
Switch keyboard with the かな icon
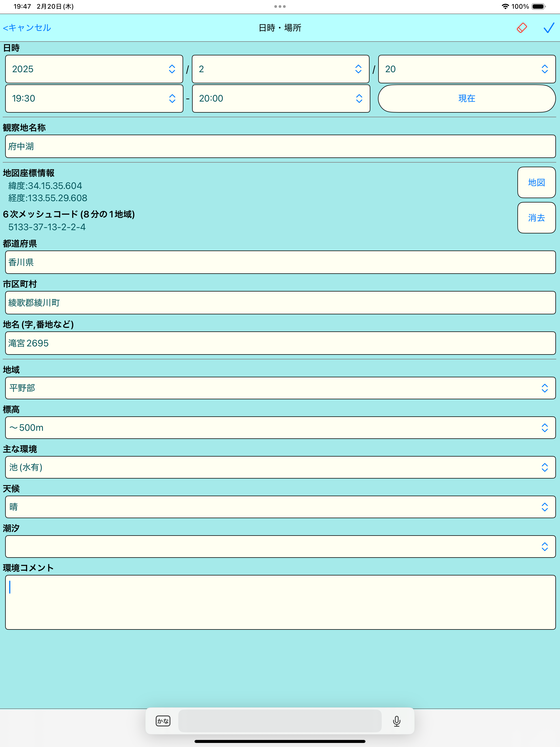163,721
